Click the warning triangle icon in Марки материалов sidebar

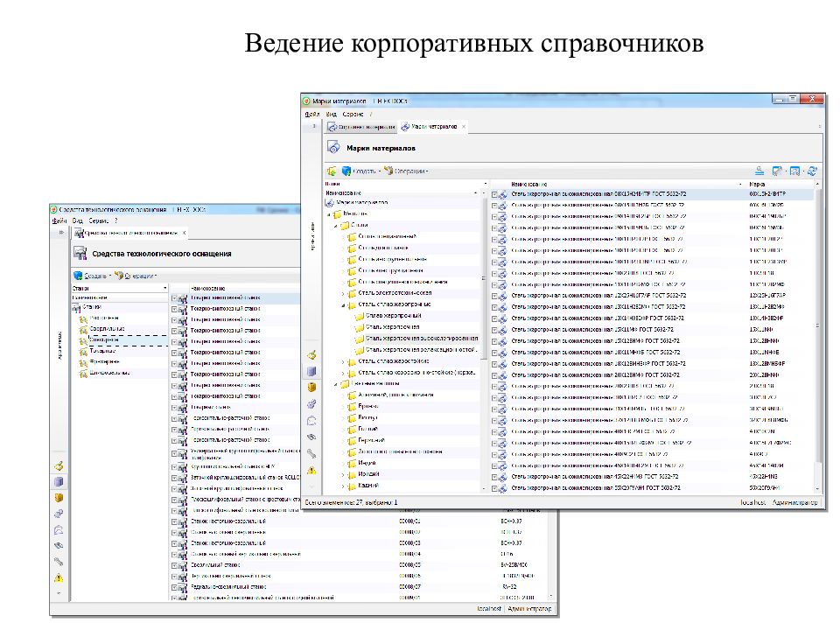(x=311, y=471)
